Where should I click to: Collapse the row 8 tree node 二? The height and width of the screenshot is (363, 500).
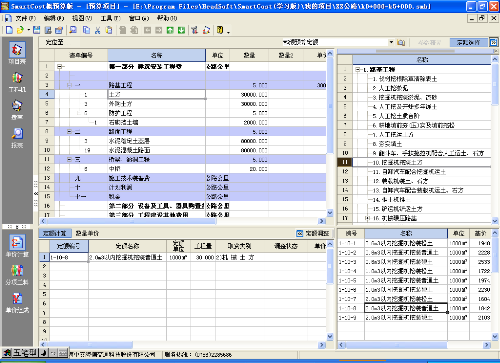click(69, 132)
